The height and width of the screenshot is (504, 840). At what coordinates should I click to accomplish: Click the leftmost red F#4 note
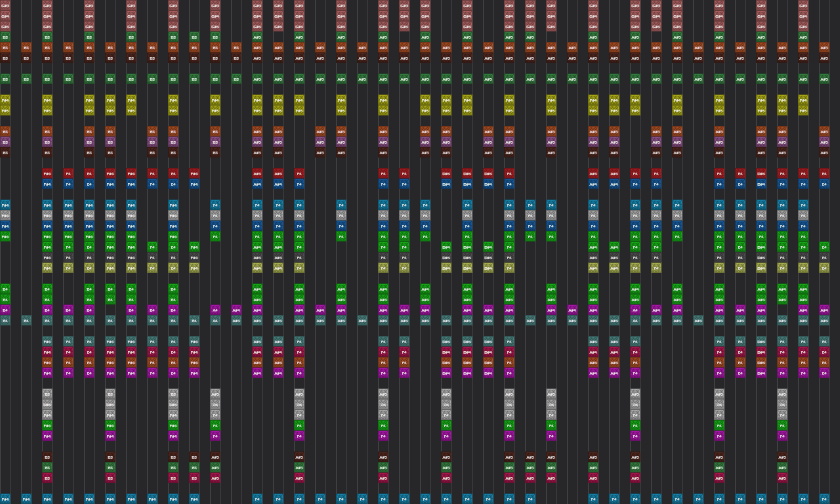[x=47, y=173]
